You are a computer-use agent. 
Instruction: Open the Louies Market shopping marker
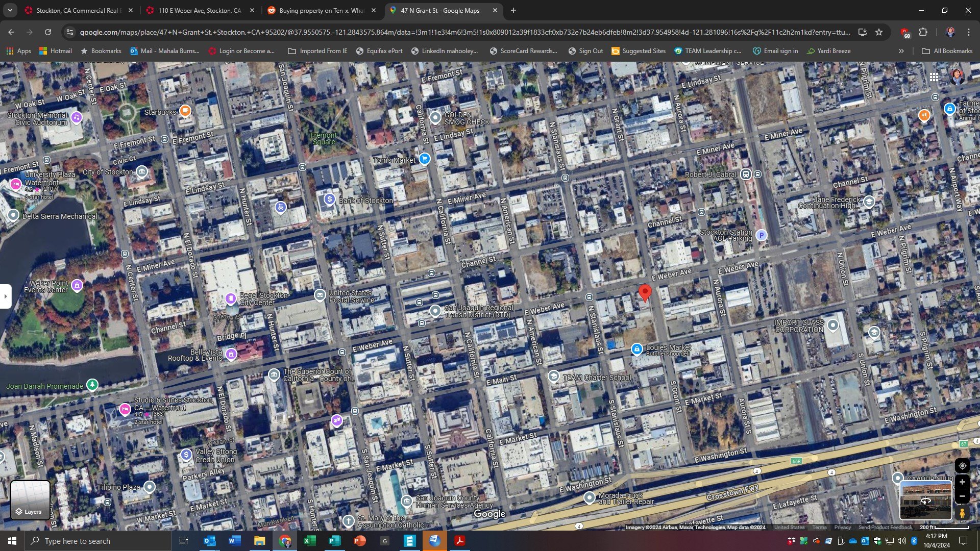[636, 349]
